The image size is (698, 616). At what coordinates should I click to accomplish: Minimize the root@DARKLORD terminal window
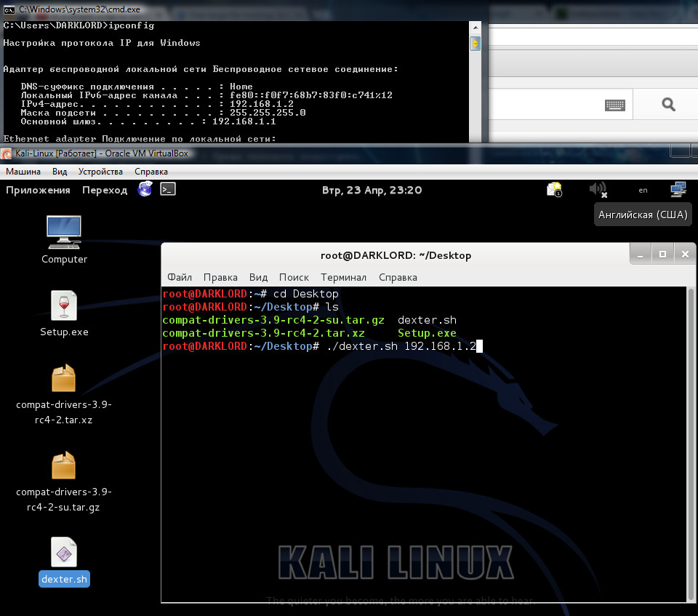pyautogui.click(x=641, y=255)
